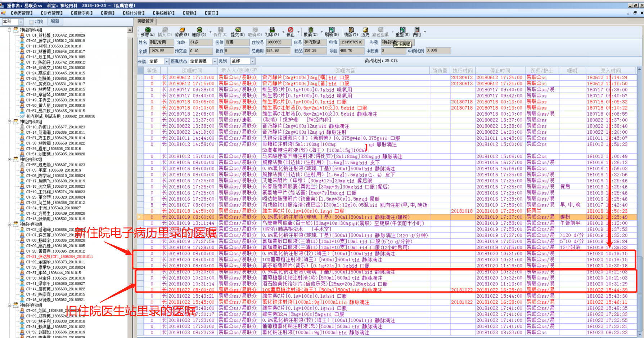Click the 录入时间 column header
The height and width of the screenshot is (338, 644).
click(x=611, y=71)
